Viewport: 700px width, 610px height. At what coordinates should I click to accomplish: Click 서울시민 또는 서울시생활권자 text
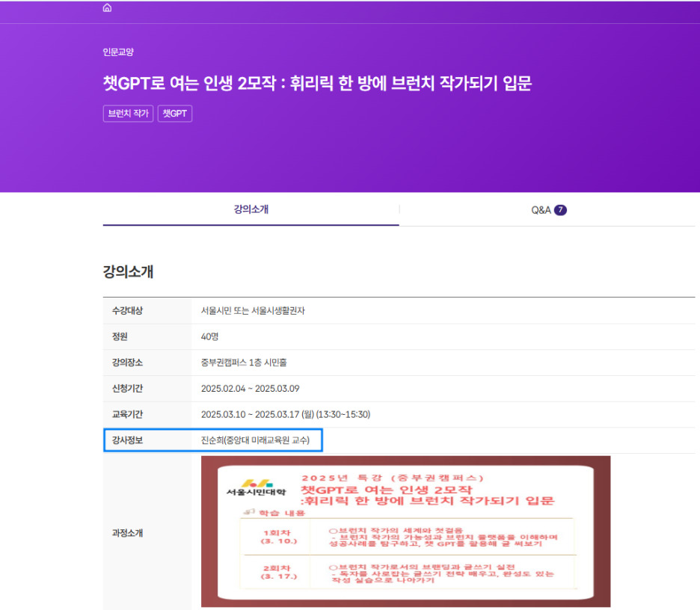[253, 310]
